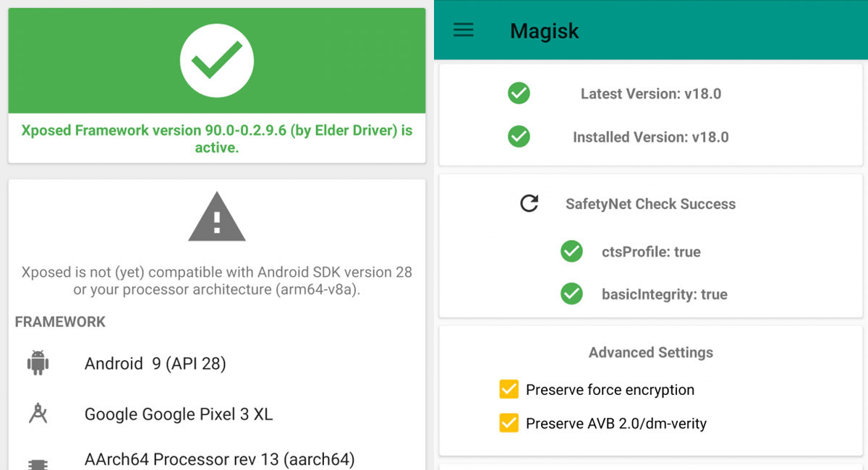Image resolution: width=868 pixels, height=470 pixels.
Task: Click the green checkmark beside Latest Version
Action: point(519,93)
